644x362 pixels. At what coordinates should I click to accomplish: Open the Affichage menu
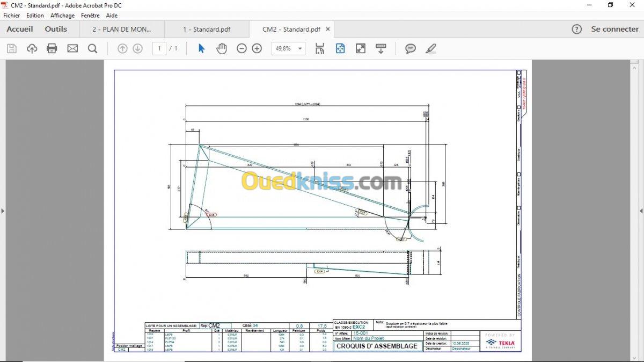click(62, 16)
